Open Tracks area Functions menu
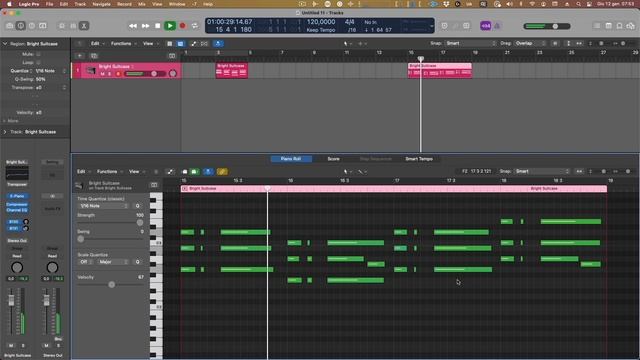The width and height of the screenshot is (640, 360). (x=123, y=43)
